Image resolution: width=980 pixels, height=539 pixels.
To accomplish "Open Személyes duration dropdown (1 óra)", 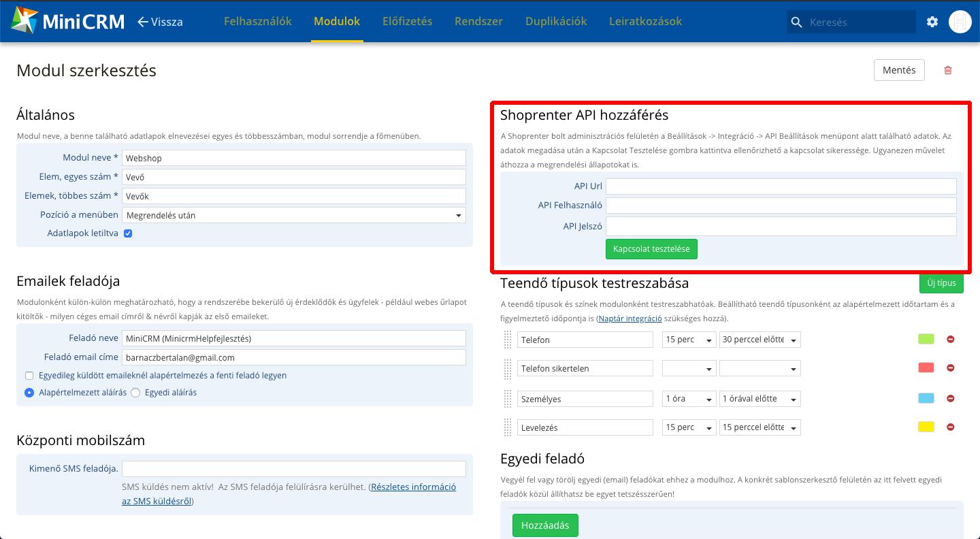I will (689, 399).
